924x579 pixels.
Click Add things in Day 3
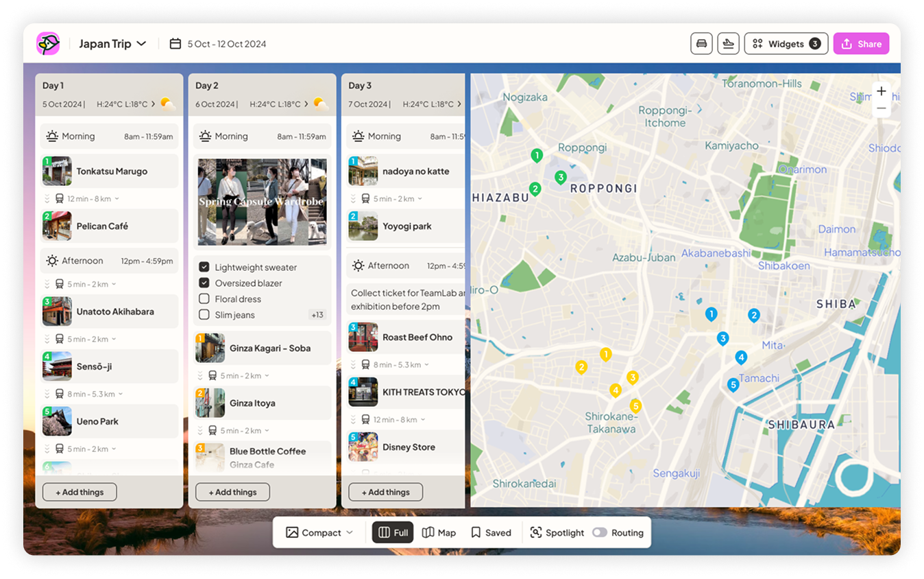point(385,492)
